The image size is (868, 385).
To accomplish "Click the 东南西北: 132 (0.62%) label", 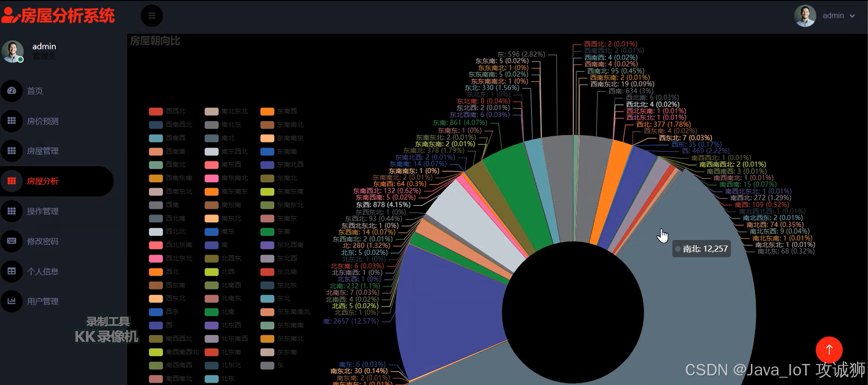I will click(x=387, y=191).
